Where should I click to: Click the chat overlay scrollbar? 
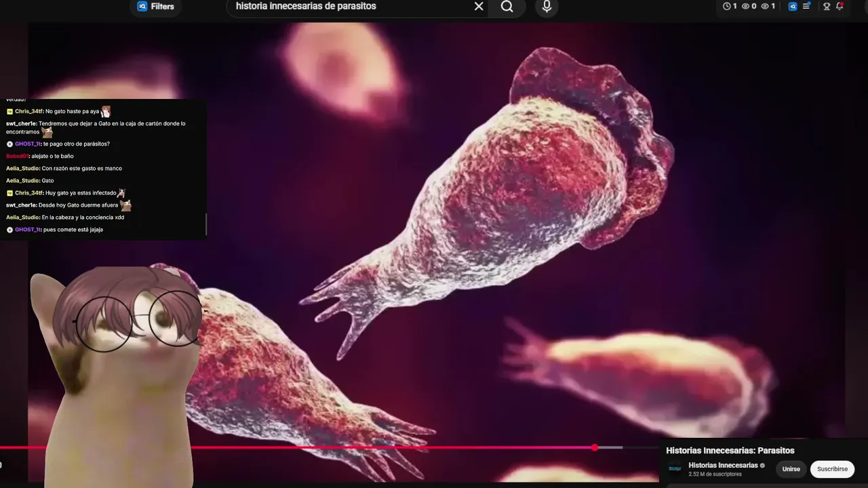pos(205,224)
